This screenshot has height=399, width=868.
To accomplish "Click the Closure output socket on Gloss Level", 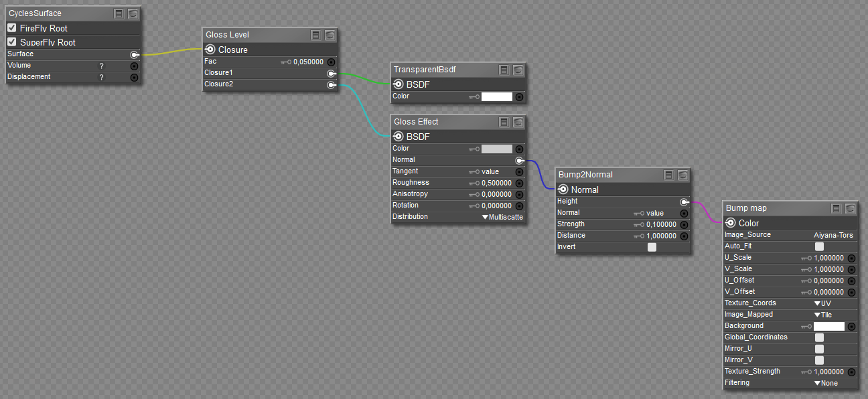I will (x=210, y=50).
